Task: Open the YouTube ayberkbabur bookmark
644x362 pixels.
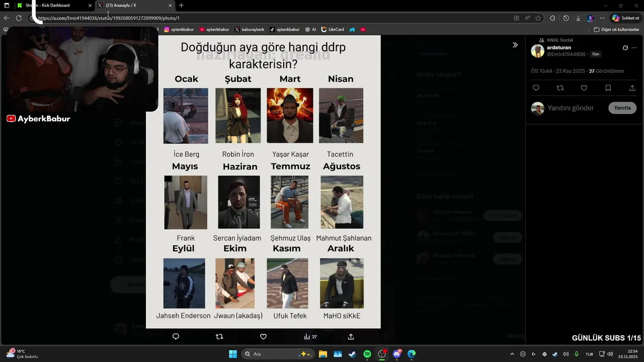Action: tap(214, 30)
